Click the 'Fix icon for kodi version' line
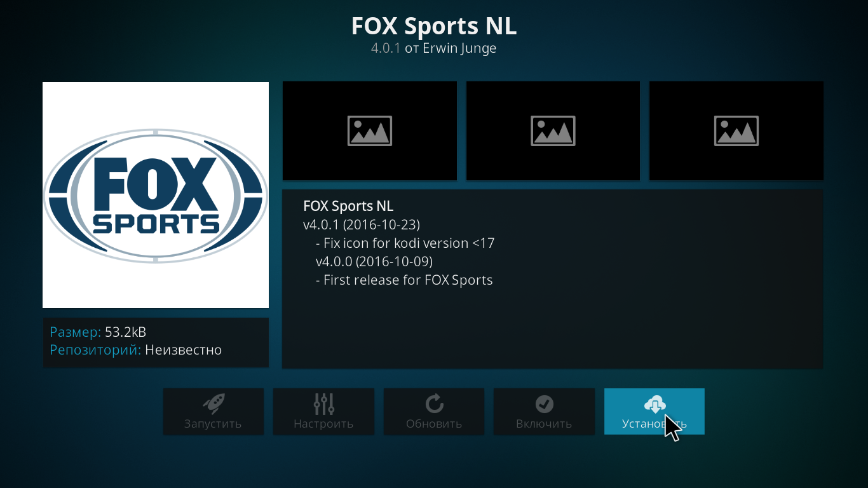Screen dimensions: 868x488 (405, 243)
